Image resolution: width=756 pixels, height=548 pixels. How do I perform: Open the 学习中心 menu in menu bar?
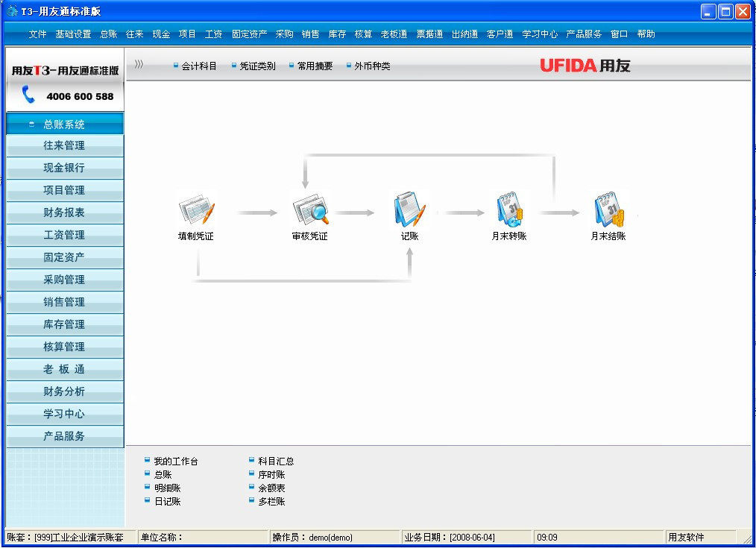(540, 34)
